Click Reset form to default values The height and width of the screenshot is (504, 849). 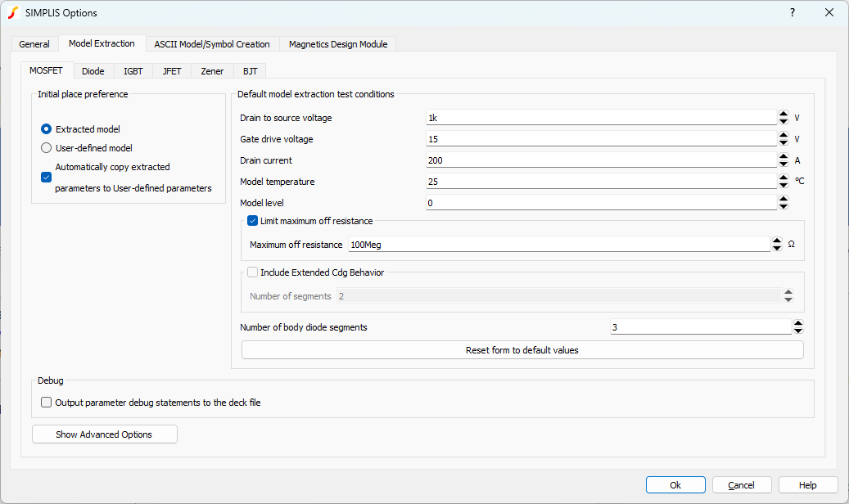pyautogui.click(x=522, y=350)
